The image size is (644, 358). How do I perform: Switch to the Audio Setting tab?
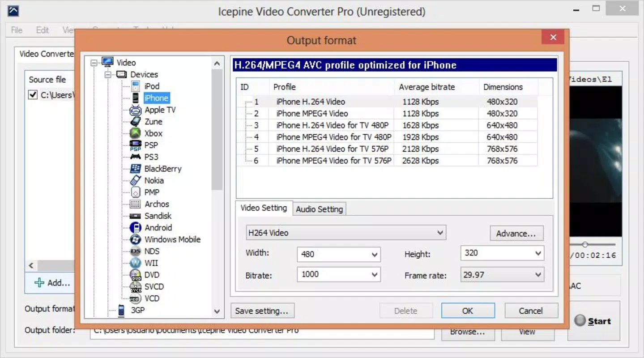(x=320, y=209)
